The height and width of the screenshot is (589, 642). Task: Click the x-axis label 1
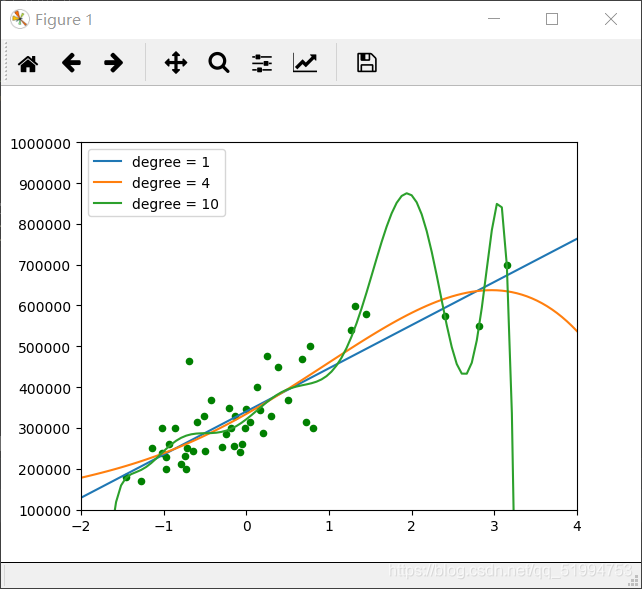click(x=330, y=526)
